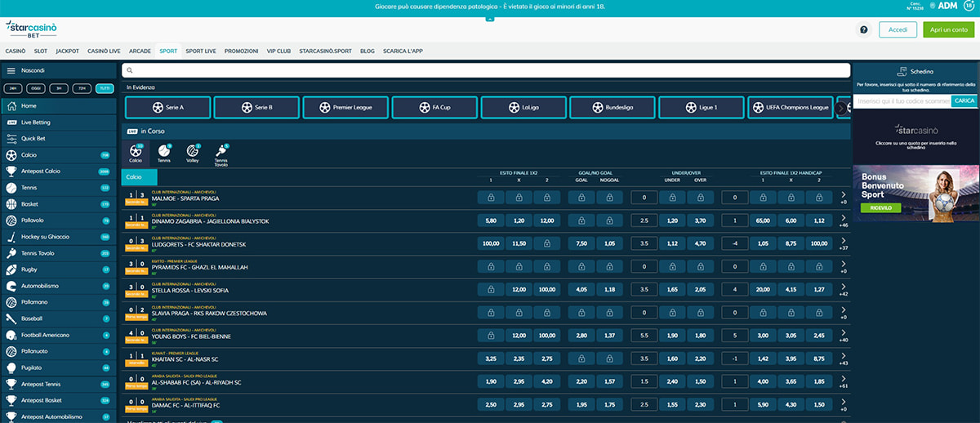Viewport: 980px width, 423px height.
Task: Open Antepost Basket entry
Action: (57, 400)
